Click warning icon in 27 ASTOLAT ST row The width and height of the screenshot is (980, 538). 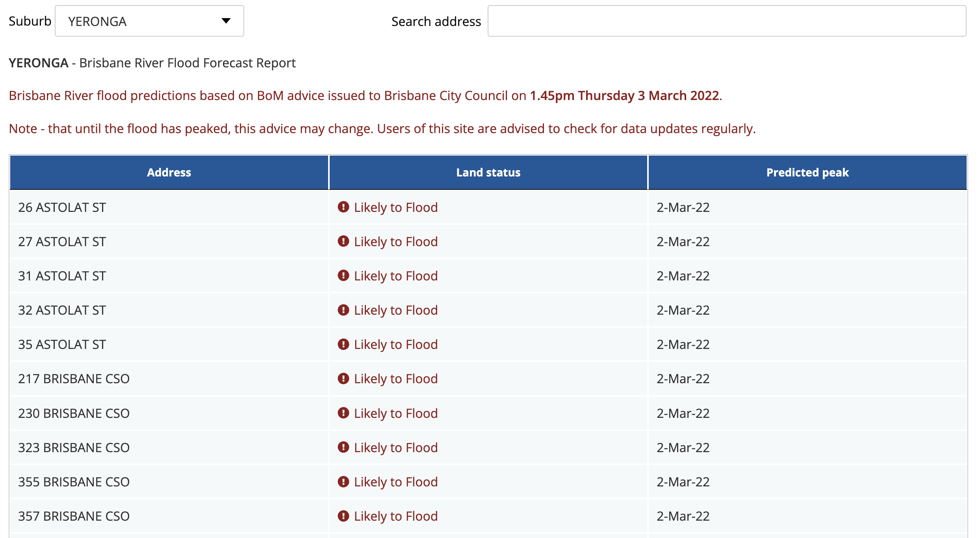pos(343,241)
